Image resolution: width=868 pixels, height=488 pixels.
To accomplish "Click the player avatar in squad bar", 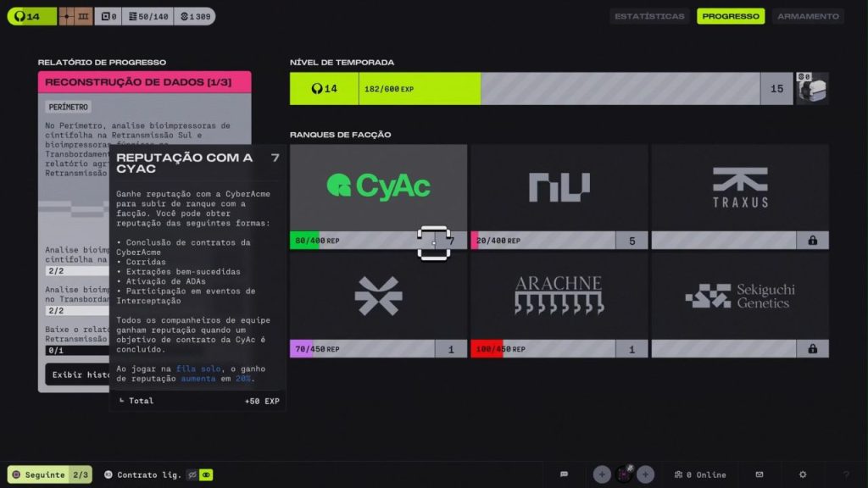I will [624, 474].
